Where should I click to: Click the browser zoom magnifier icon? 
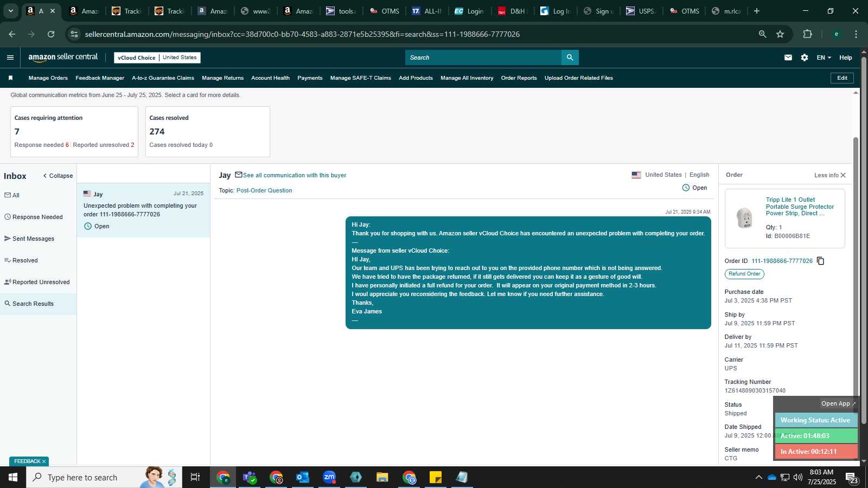(762, 34)
